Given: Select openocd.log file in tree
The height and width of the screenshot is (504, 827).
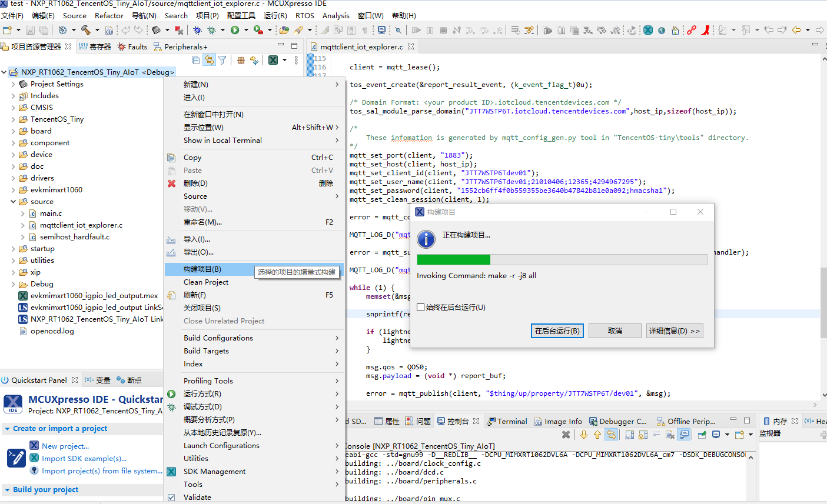Looking at the screenshot, I should pyautogui.click(x=52, y=331).
